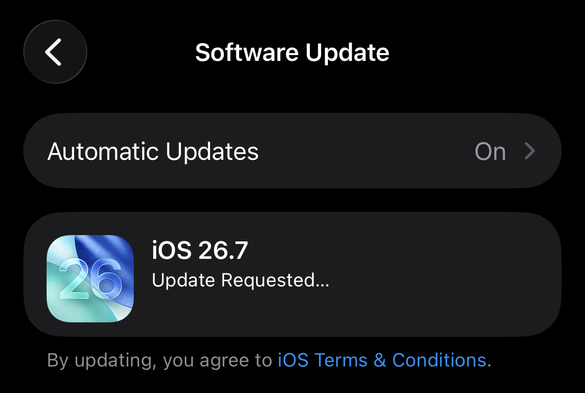Click the By updating agreement text
Image resolution: width=585 pixels, height=393 pixels.
[160, 361]
